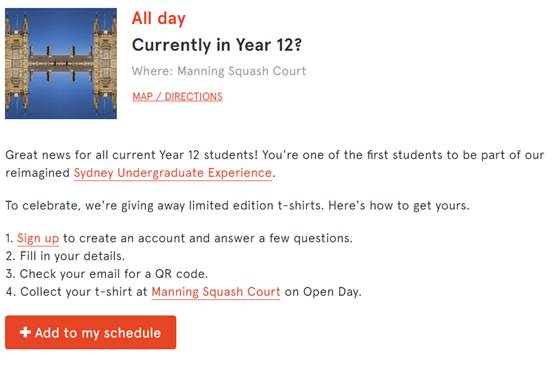Click 'to create an account' text in step 1
558x365 pixels.
click(124, 238)
